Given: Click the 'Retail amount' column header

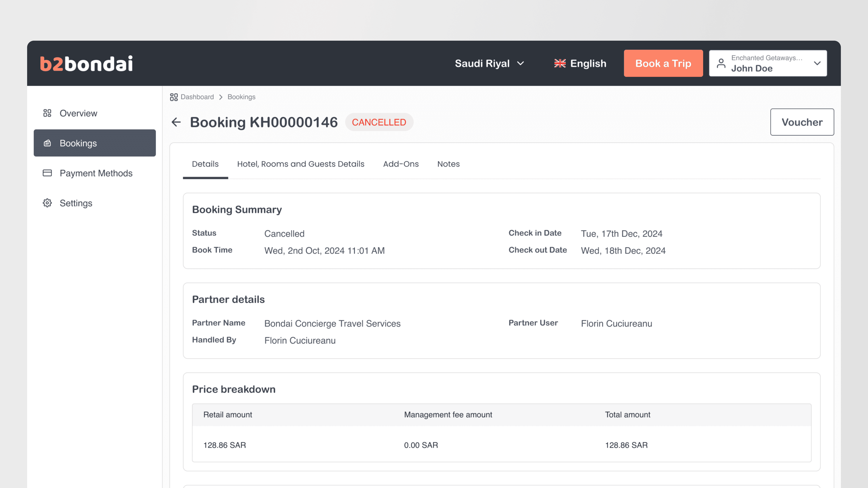Looking at the screenshot, I should pyautogui.click(x=227, y=415).
